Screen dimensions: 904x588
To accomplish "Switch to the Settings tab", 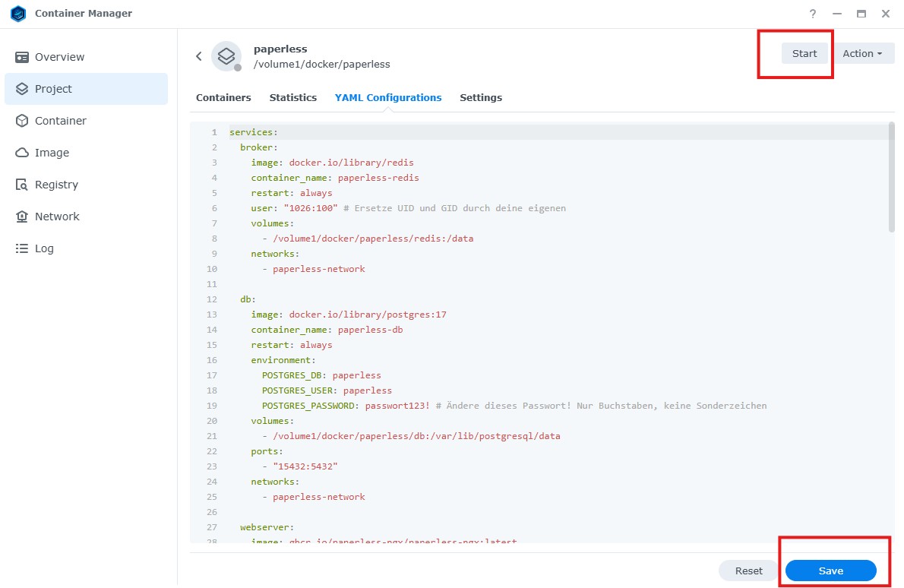I will (481, 97).
